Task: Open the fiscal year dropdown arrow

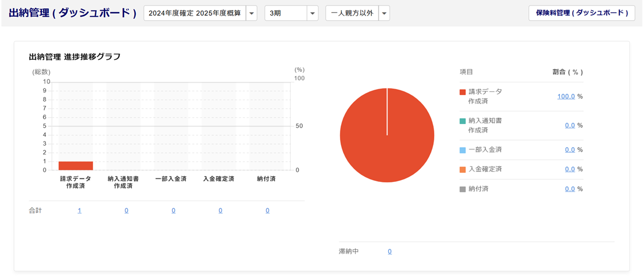Action: coord(252,13)
